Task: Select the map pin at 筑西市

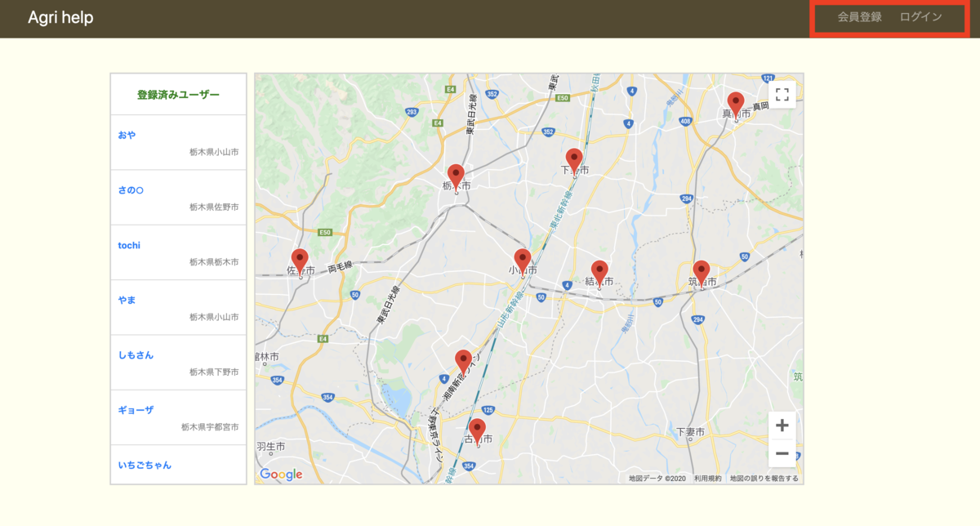Action: coord(702,274)
